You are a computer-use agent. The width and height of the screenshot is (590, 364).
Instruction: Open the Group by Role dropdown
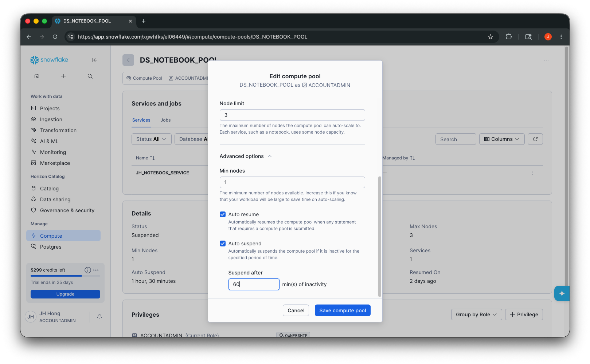[x=476, y=314]
